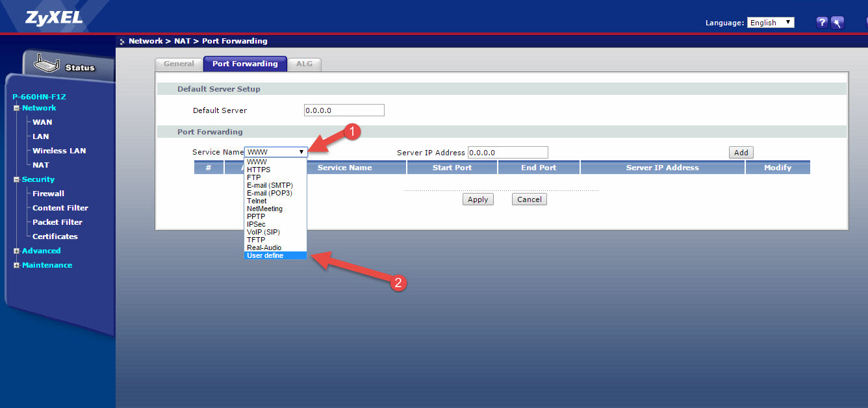
Task: Select TFTP service option
Action: pos(275,240)
